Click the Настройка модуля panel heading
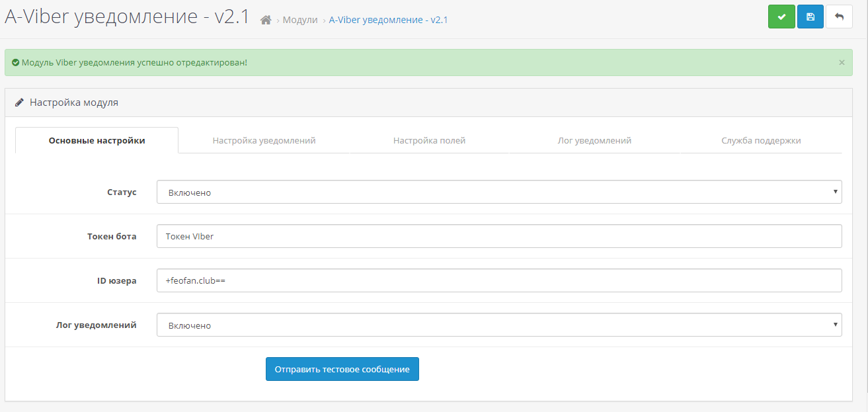Viewport: 868px width, 412px height. pos(74,103)
